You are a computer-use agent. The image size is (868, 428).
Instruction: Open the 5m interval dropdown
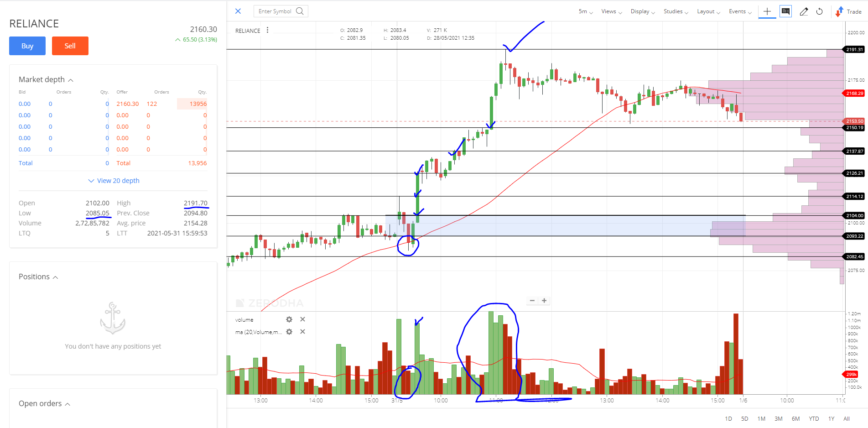586,11
